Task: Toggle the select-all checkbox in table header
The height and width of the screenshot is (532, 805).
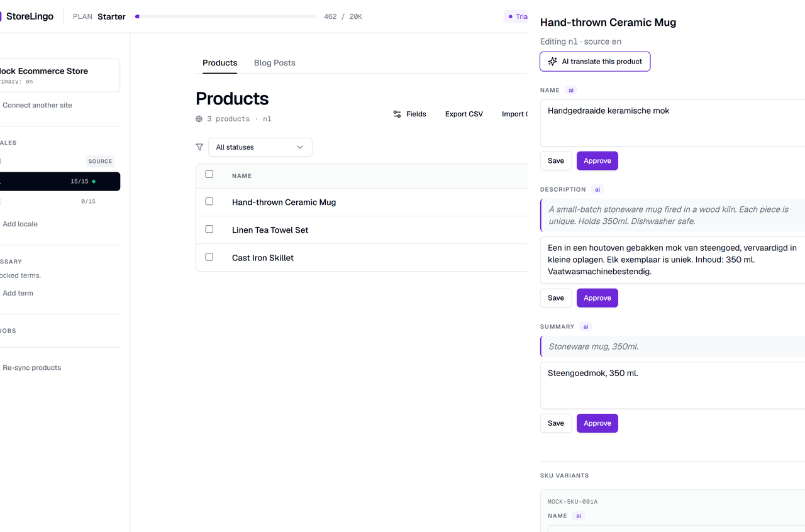Action: 209,174
